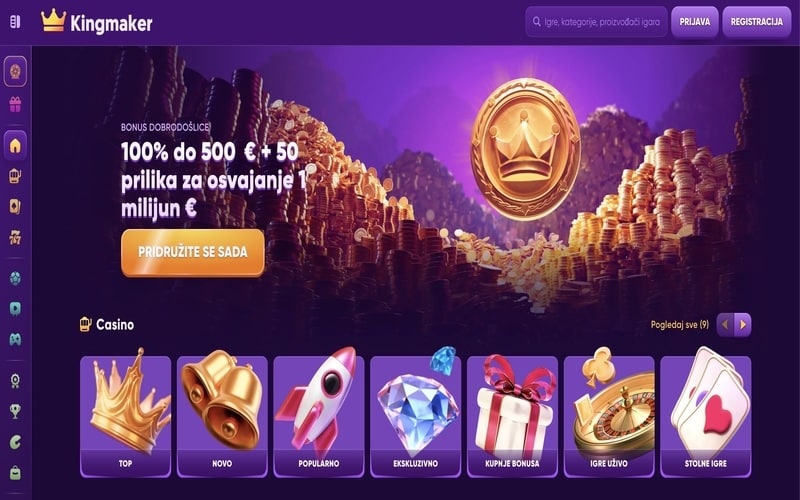The image size is (800, 500).
Task: Select the wheel icon at sidebar top
Action: click(x=15, y=71)
